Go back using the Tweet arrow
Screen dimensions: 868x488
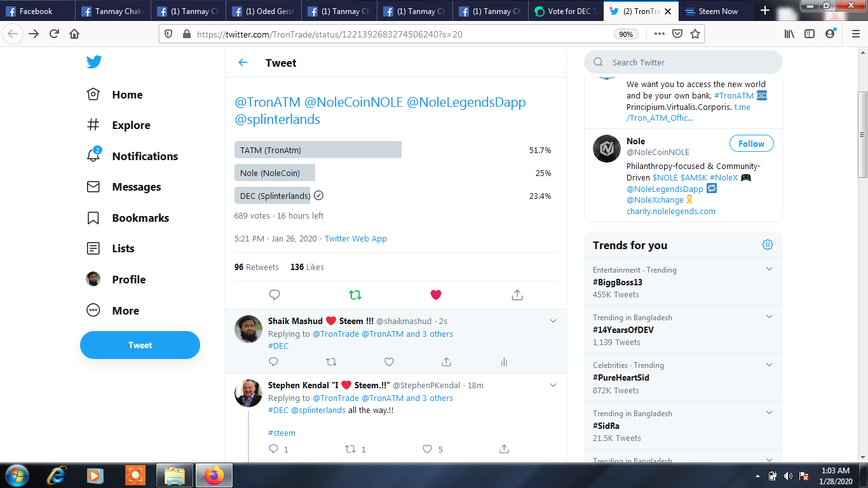[243, 62]
